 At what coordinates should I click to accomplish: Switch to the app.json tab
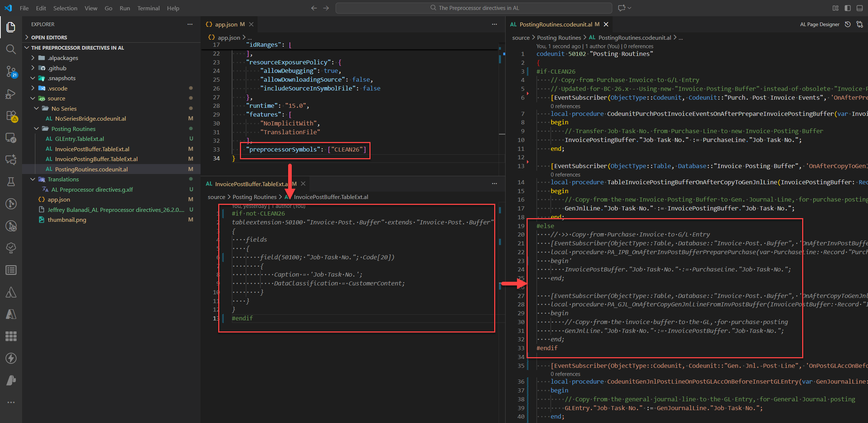(x=226, y=24)
